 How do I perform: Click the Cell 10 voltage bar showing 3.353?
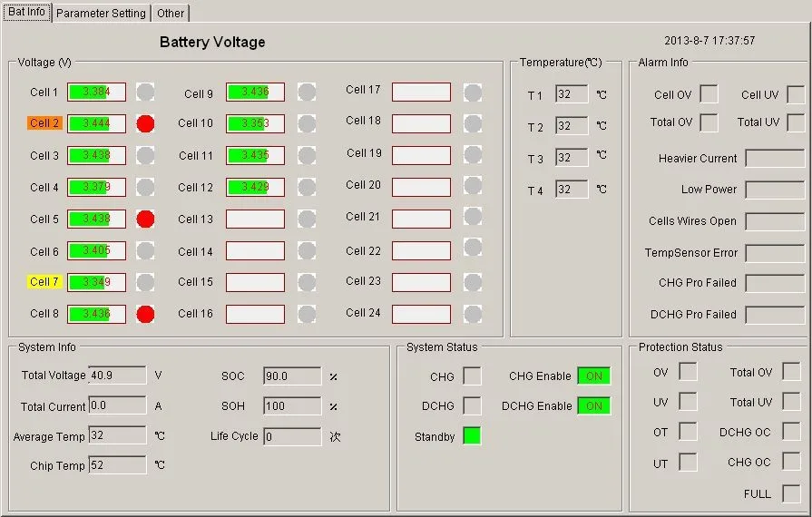point(255,123)
